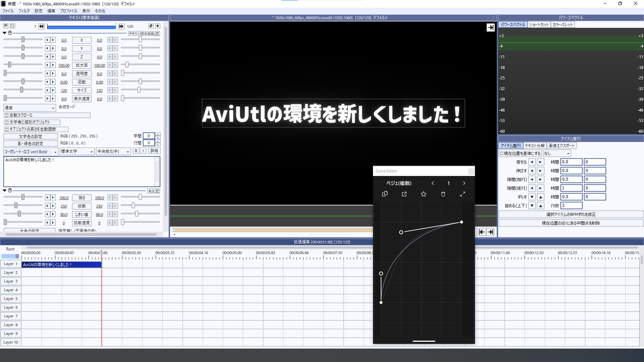Click the 詳細 button
Image resolution: width=644 pixels, height=362 pixels.
coord(154,152)
